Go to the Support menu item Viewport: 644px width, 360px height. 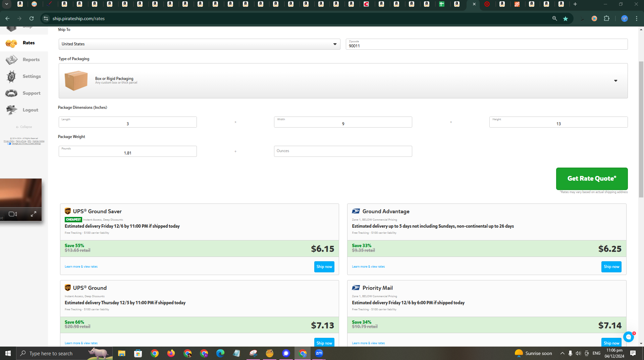pyautogui.click(x=32, y=93)
